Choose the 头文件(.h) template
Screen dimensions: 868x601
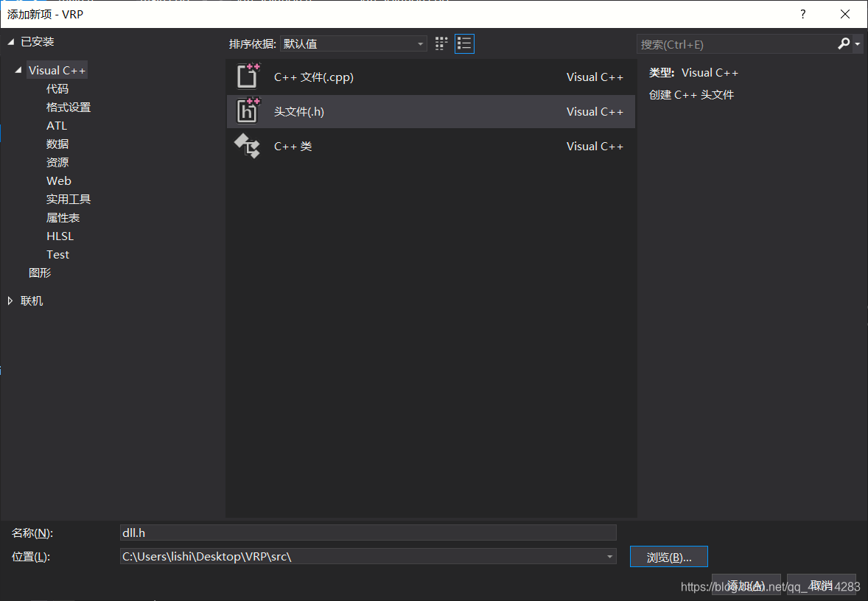coord(430,111)
